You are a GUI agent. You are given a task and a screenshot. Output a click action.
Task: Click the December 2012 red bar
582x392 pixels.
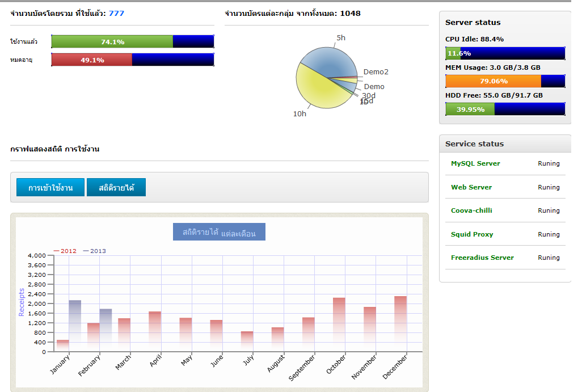(400, 324)
